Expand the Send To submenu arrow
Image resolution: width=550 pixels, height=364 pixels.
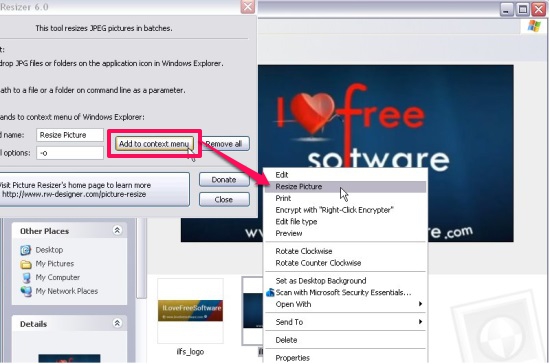click(420, 322)
